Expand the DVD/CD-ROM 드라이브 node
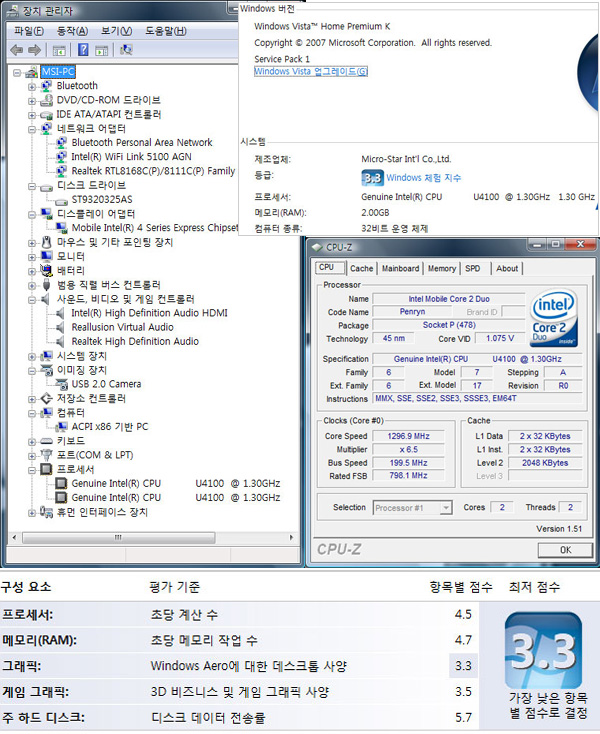The image size is (600, 734). click(x=32, y=101)
